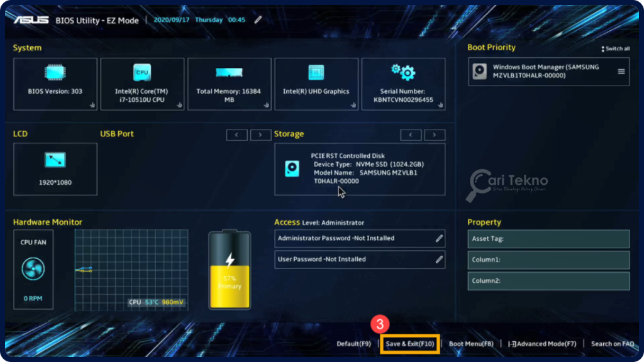Click Save & Exit (F10)
This screenshot has height=362, width=644.
[410, 344]
